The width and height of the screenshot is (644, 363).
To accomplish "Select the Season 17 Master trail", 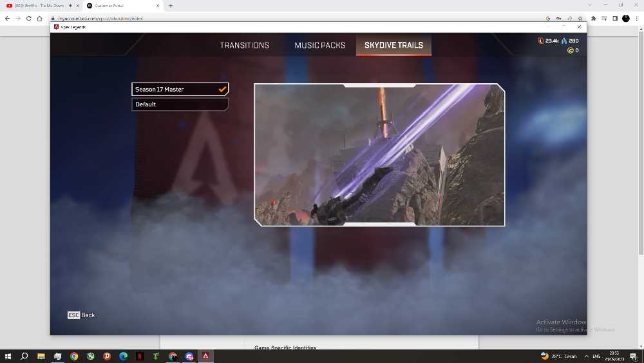I will tap(180, 89).
